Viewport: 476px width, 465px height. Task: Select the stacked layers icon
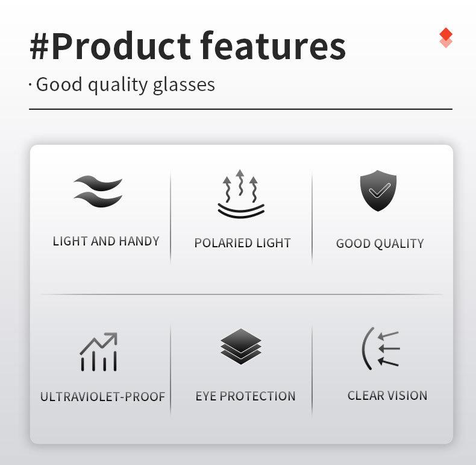tap(241, 346)
